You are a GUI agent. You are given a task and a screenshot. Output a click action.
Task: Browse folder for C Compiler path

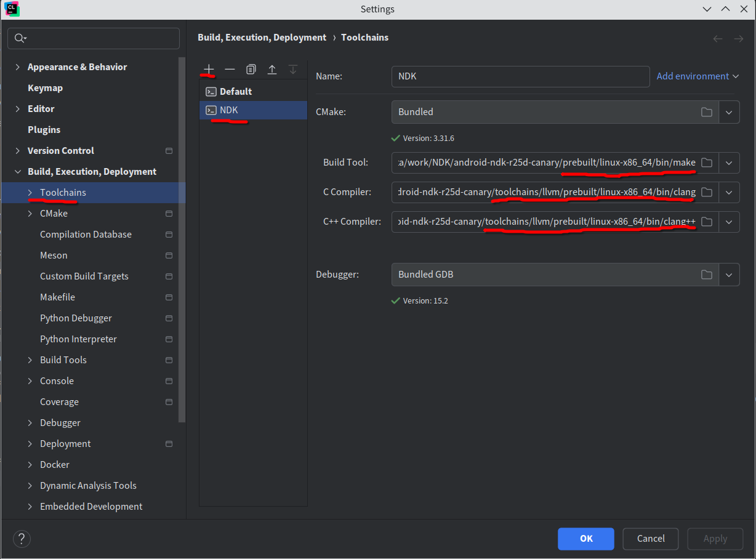pos(707,192)
